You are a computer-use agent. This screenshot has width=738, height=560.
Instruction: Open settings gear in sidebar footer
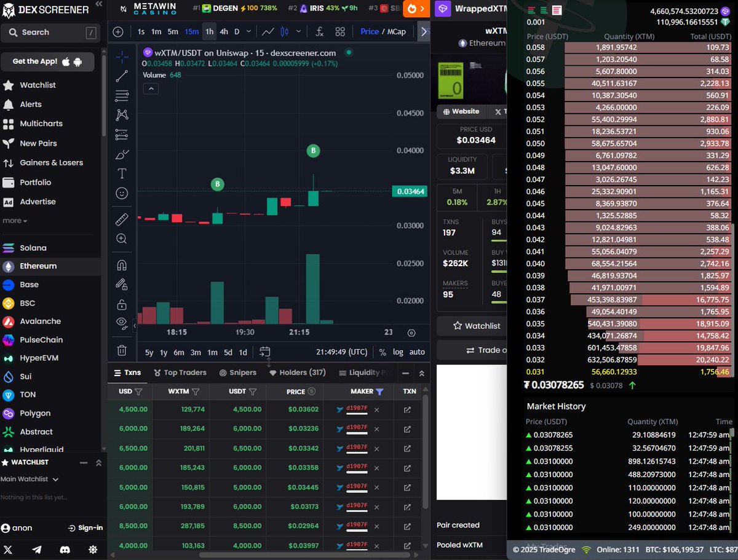point(93,550)
